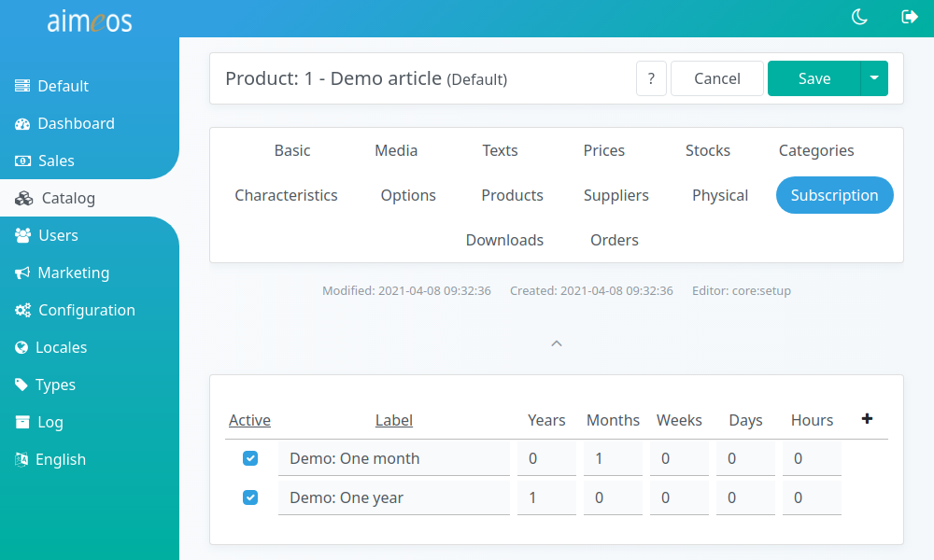The width and height of the screenshot is (934, 560).
Task: Switch to the Texts tab
Action: tap(500, 150)
